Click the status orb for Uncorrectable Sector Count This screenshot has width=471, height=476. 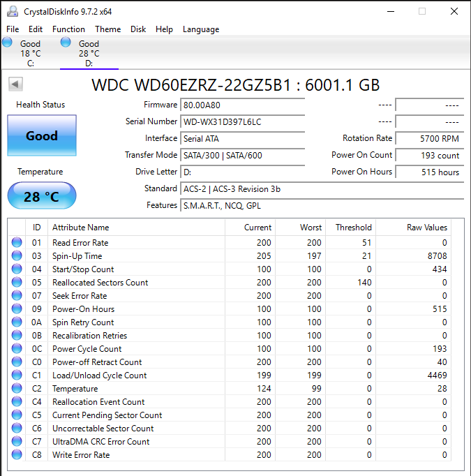(x=17, y=428)
